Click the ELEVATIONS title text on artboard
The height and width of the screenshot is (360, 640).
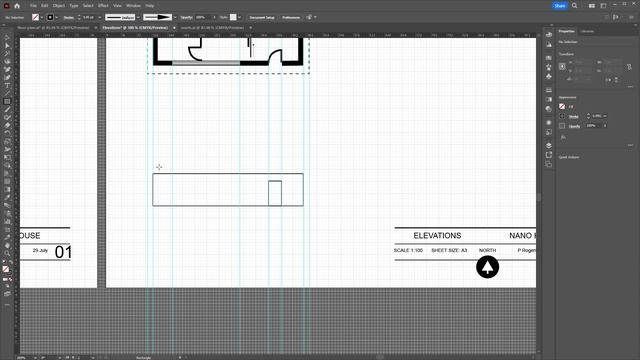(437, 236)
